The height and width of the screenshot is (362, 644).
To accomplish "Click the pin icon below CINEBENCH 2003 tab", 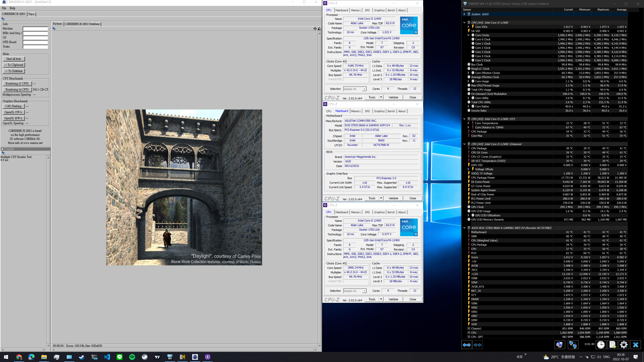I will click(3, 19).
